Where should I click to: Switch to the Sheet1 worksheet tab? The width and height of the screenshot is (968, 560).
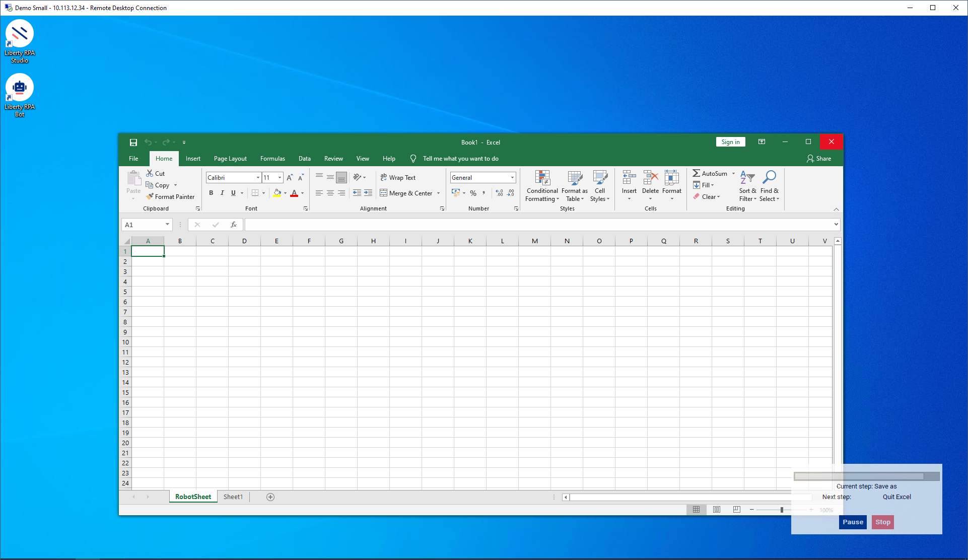[x=233, y=497]
